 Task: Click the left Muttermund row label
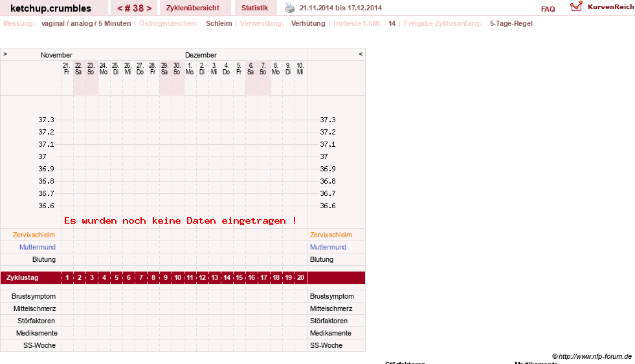[x=38, y=247]
